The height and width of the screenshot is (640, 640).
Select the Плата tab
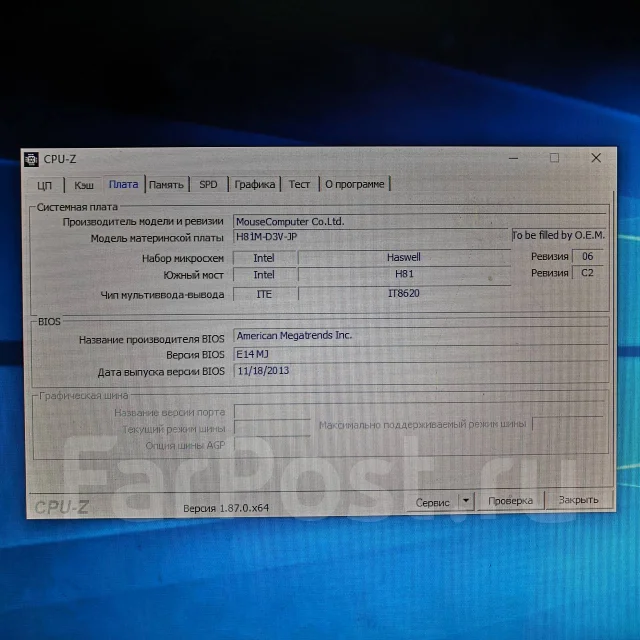[123, 184]
